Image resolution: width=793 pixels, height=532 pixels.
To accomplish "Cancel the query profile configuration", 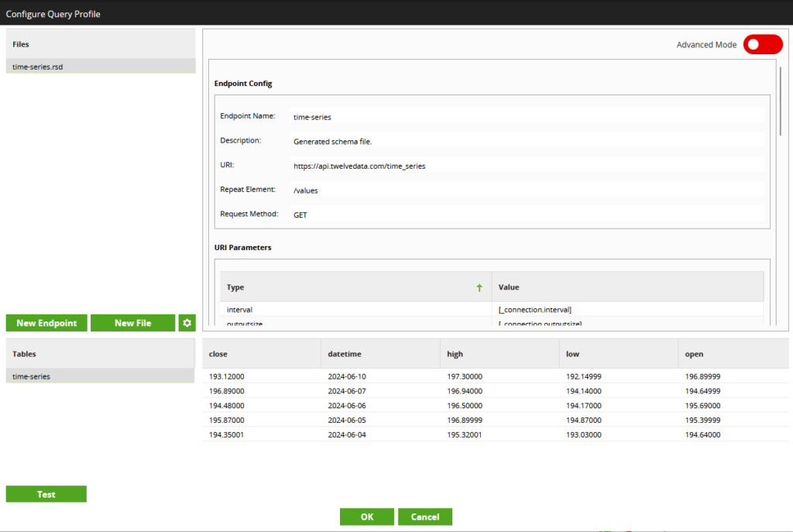I will point(424,517).
